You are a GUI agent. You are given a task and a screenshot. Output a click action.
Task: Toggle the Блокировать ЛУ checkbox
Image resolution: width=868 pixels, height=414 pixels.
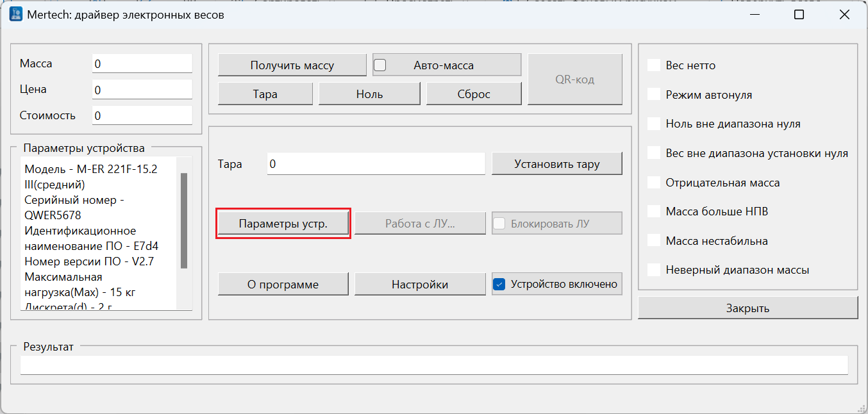tap(499, 224)
